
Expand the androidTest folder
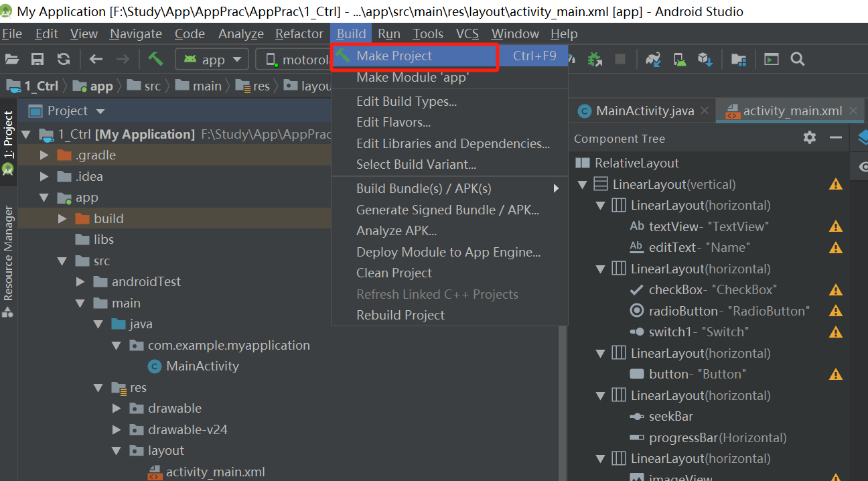point(80,282)
